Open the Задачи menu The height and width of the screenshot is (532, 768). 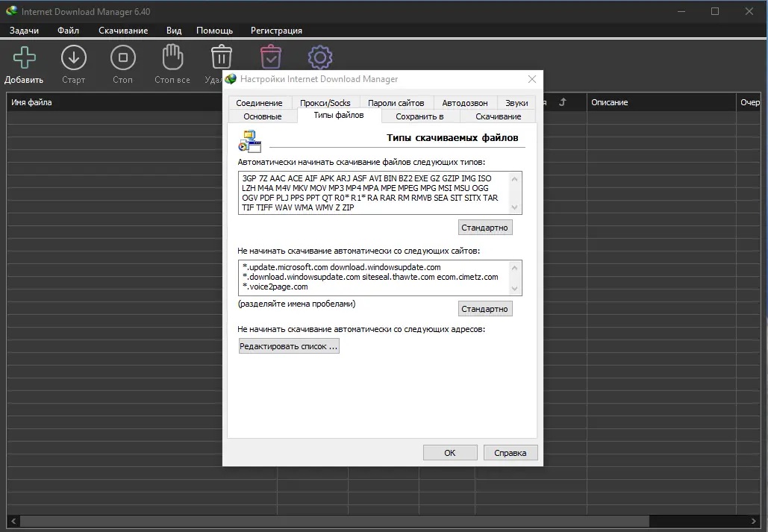(24, 31)
